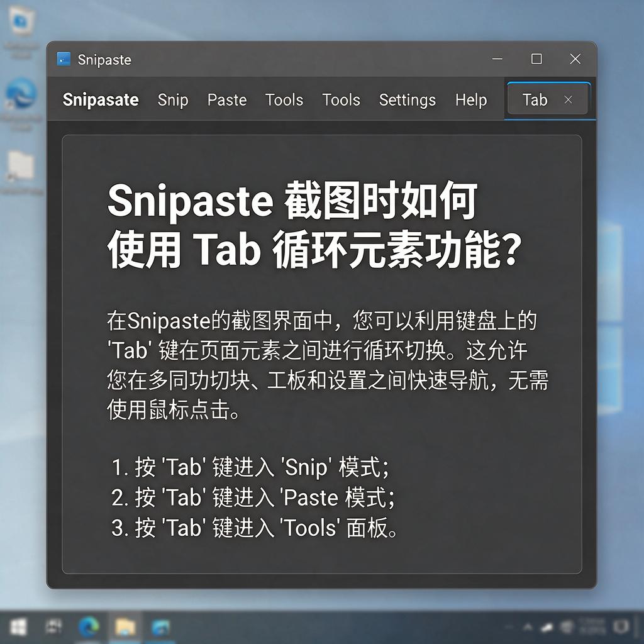Show hidden system tray icons
The image size is (644, 644).
click(528, 627)
